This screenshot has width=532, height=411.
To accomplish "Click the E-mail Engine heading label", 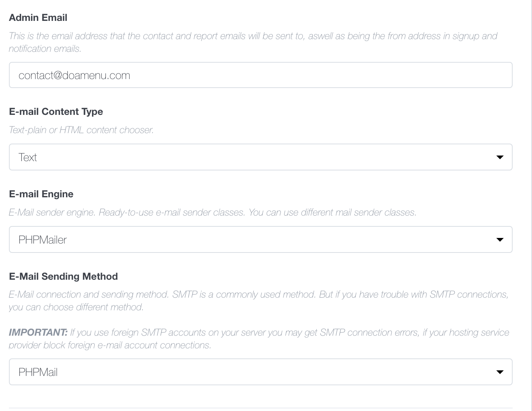I will click(x=41, y=194).
